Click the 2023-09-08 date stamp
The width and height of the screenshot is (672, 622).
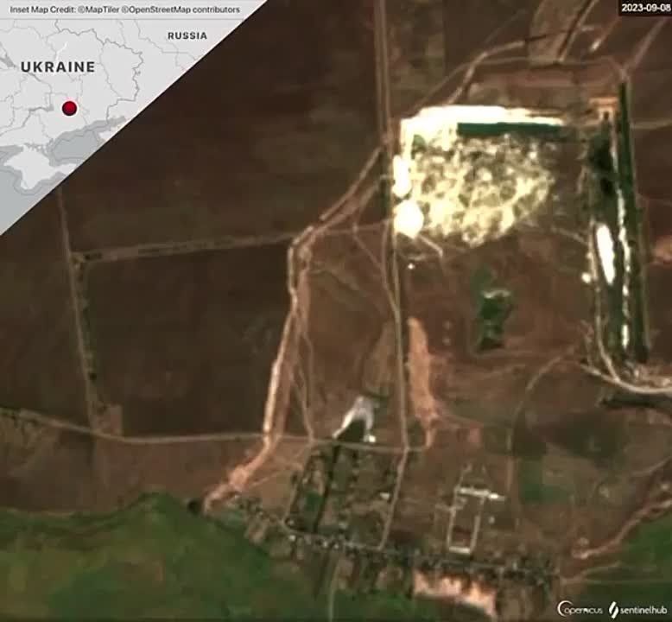644,8
